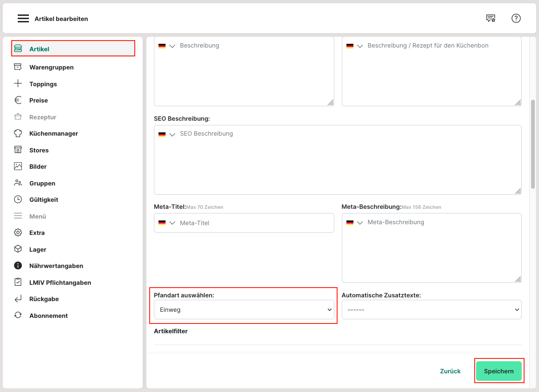Click the Warengruppen sidebar icon
Screen dimensions: 539x392
click(18, 67)
